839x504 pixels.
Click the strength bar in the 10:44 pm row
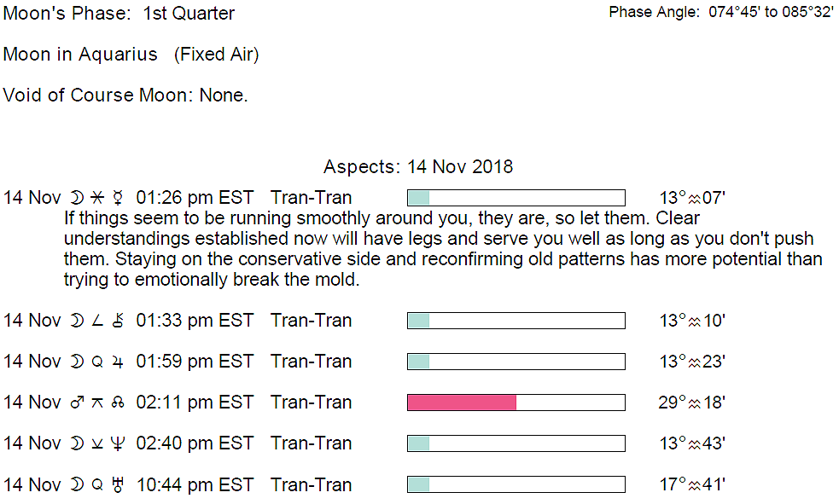(x=516, y=485)
